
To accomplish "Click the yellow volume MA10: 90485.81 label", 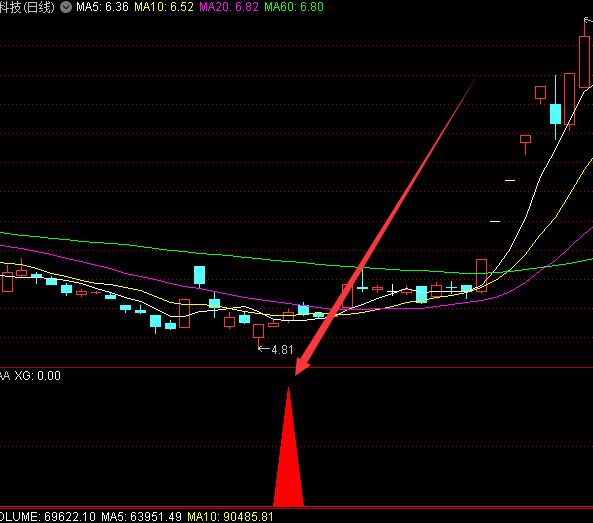I will tap(230, 517).
